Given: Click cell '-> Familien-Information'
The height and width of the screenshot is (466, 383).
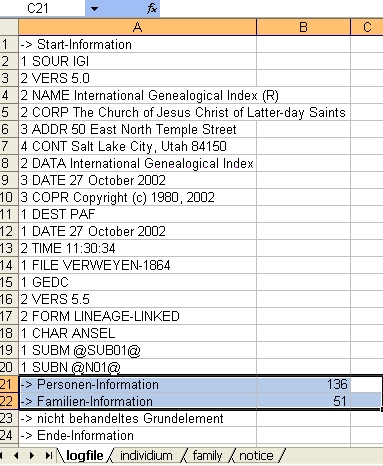Looking at the screenshot, I should [x=137, y=401].
